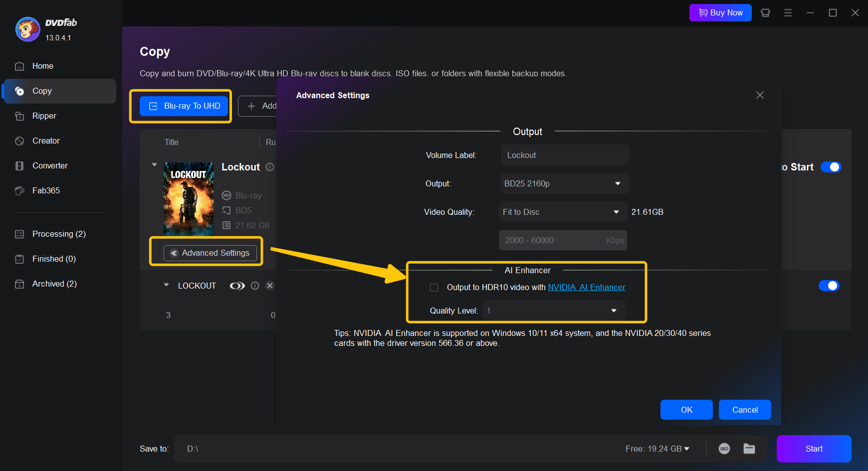This screenshot has width=868, height=471.
Task: Open the Quality Level dropdown
Action: click(554, 311)
